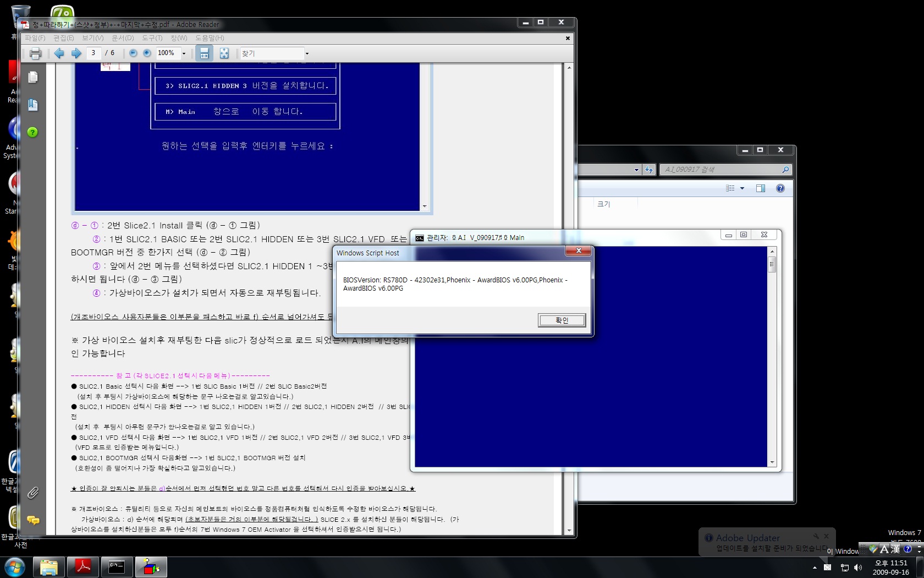Open the 도구(T) menu
This screenshot has height=578, width=924.
pos(152,38)
